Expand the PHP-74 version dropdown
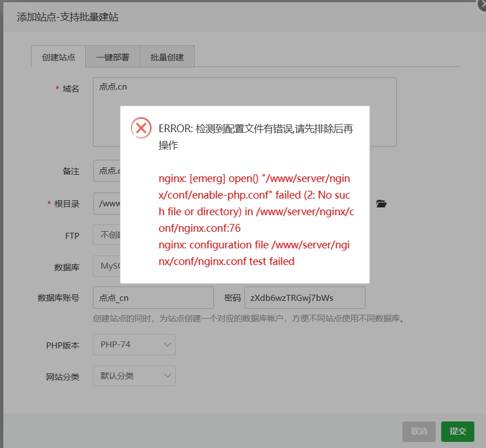Viewport: 486px width, 448px height. tap(134, 345)
